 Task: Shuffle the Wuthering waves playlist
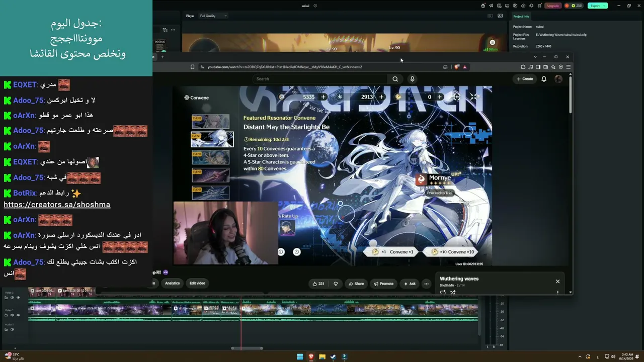452,293
